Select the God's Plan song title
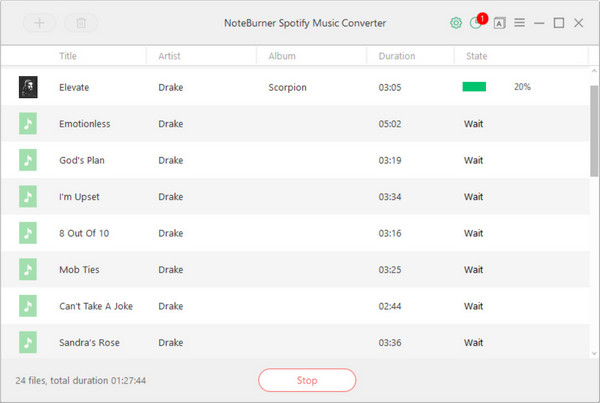Viewport: 600px width, 403px height. click(x=82, y=160)
